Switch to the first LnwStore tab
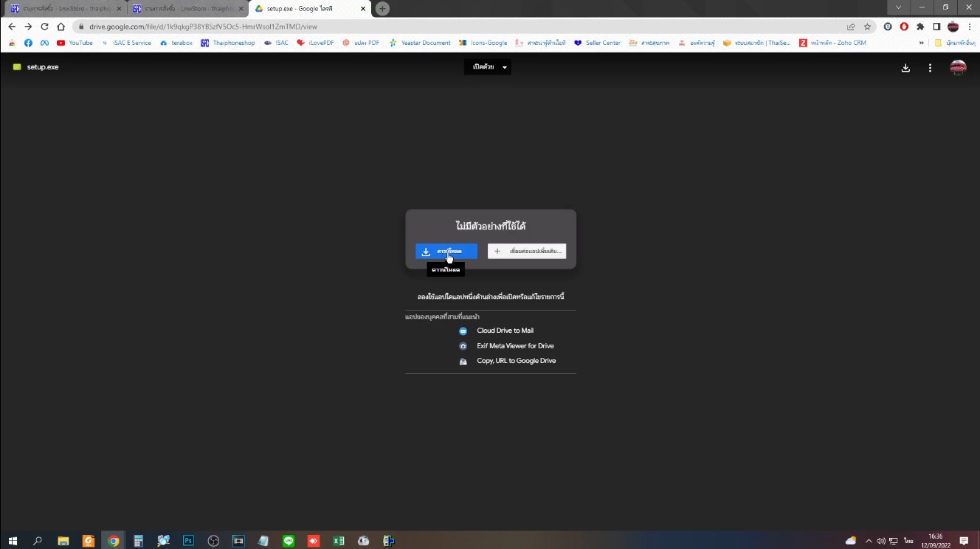This screenshot has height=549, width=980. tap(64, 9)
